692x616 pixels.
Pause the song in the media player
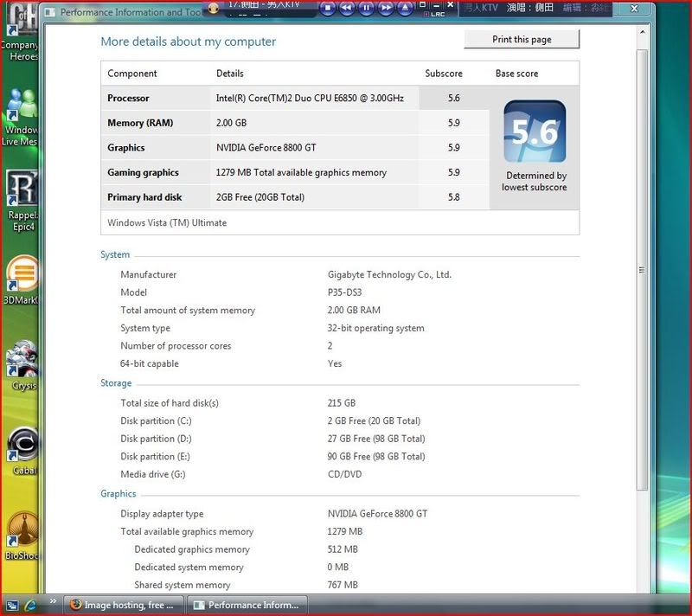point(366,8)
